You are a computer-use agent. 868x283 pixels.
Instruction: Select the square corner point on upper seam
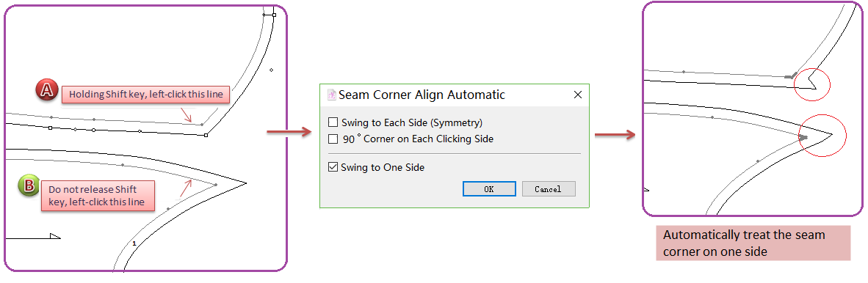tap(206, 135)
